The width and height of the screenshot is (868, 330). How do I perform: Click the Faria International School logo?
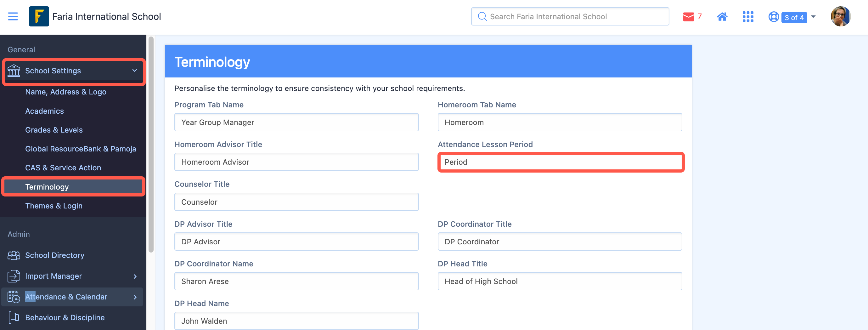[39, 16]
